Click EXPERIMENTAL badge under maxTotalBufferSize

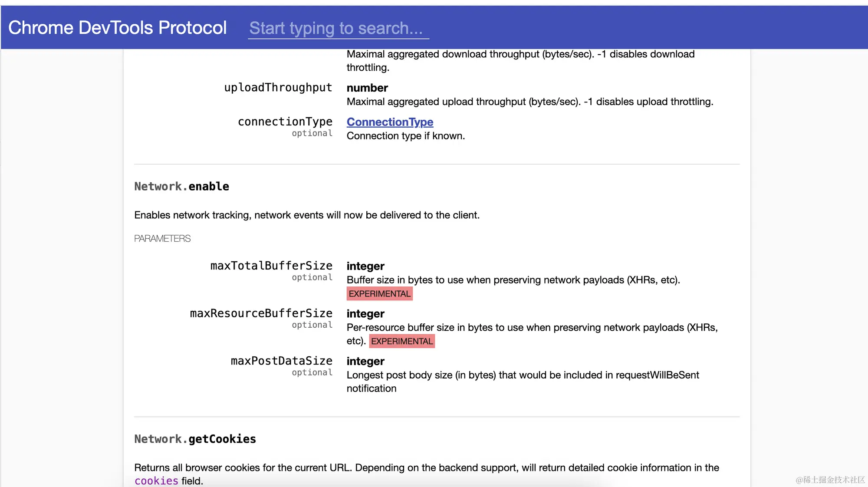[x=379, y=294]
